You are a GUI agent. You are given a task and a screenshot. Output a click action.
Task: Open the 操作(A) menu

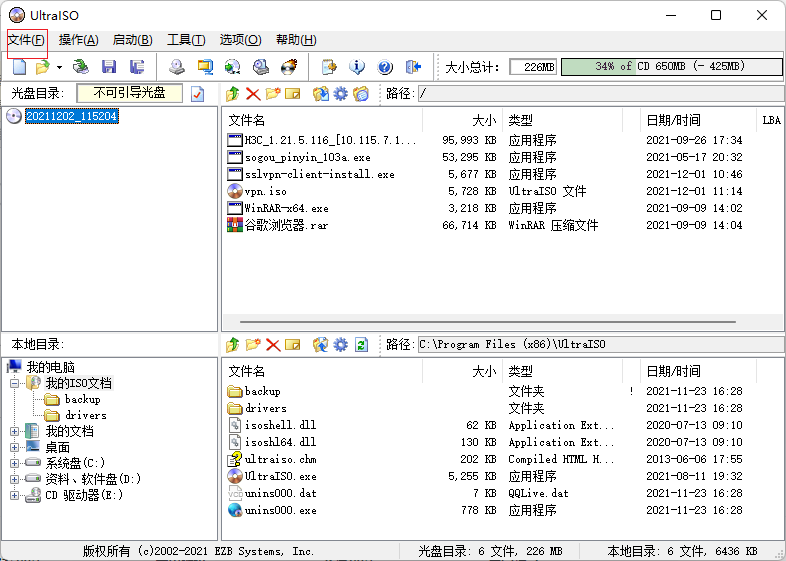point(78,40)
